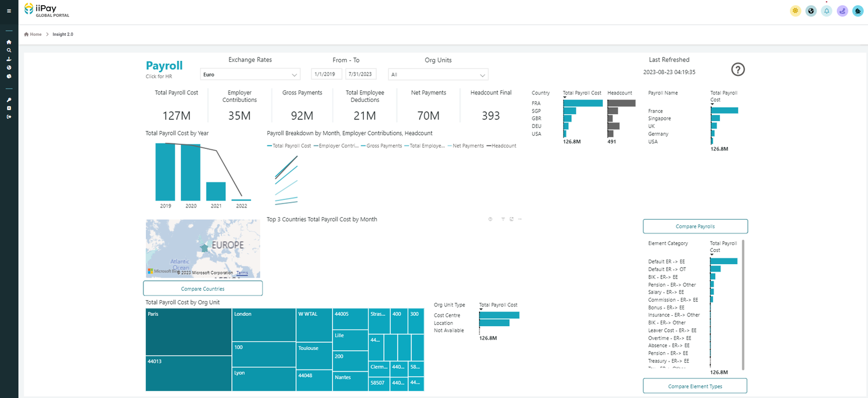This screenshot has height=398, width=868.
Task: Open more options on Top 3 Countries visual
Action: point(520,219)
